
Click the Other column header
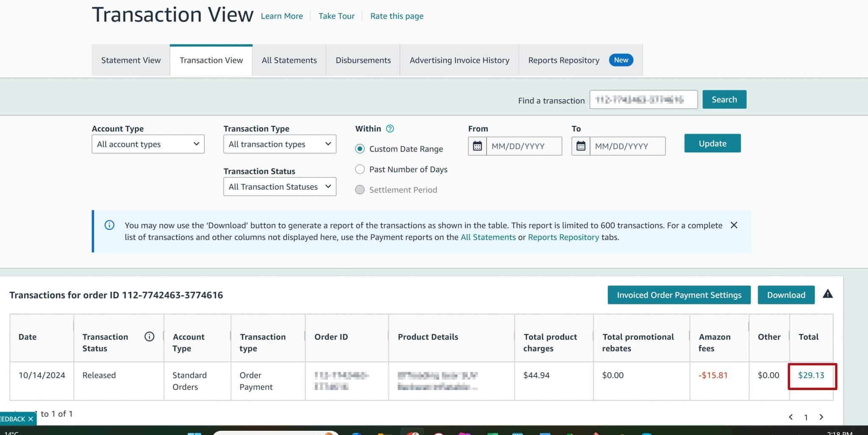click(x=769, y=337)
